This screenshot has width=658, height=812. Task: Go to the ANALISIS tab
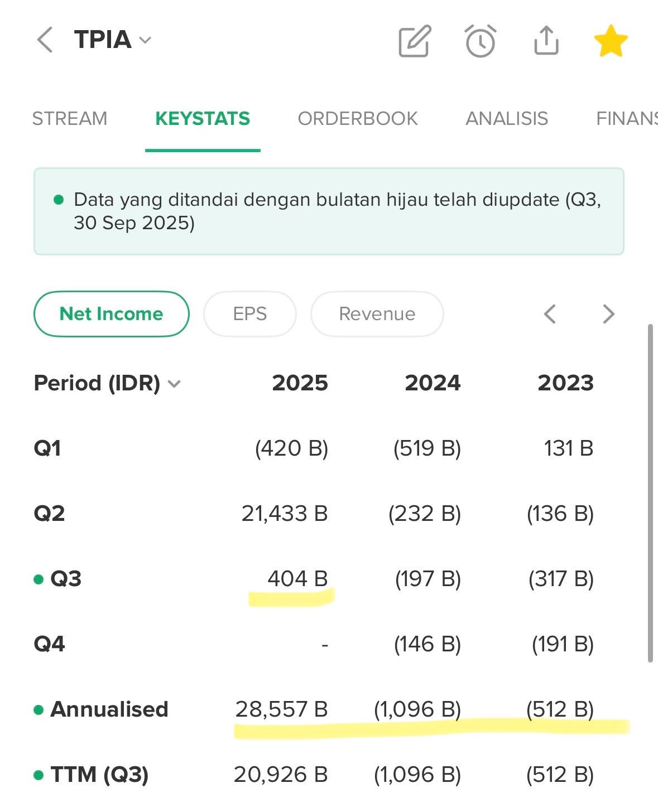pyautogui.click(x=507, y=119)
